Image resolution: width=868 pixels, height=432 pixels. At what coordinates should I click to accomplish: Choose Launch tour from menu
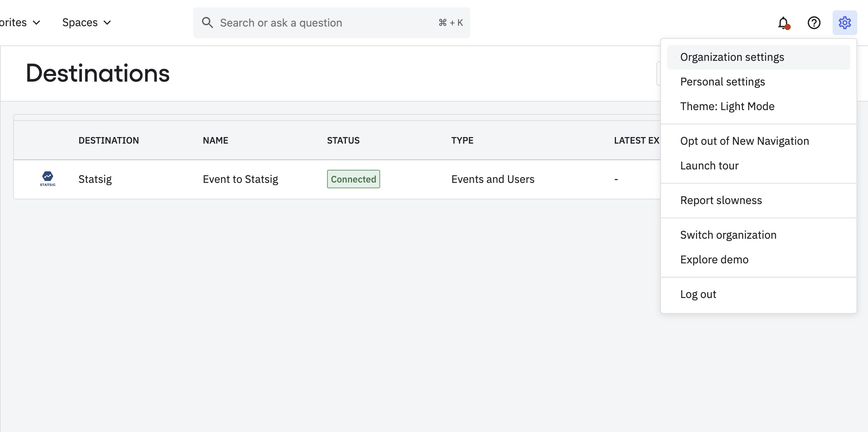[x=709, y=166]
